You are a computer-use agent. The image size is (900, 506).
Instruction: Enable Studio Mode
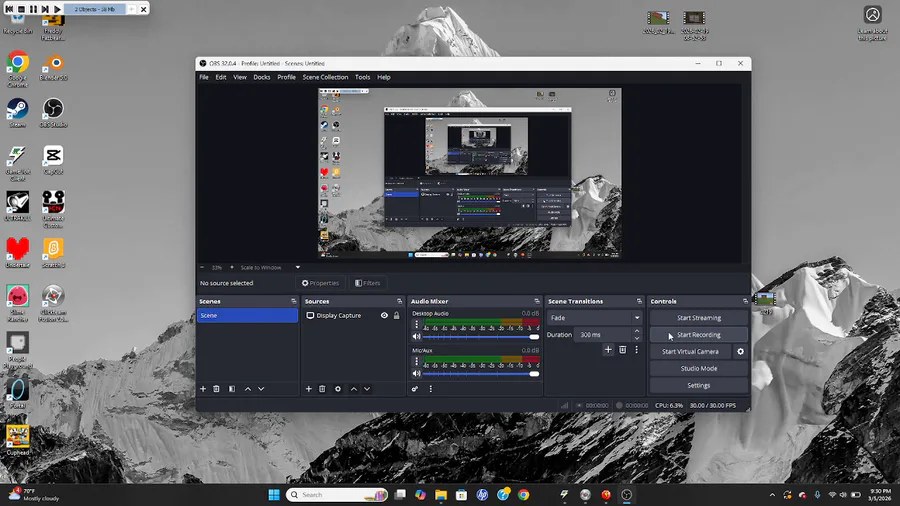click(699, 368)
